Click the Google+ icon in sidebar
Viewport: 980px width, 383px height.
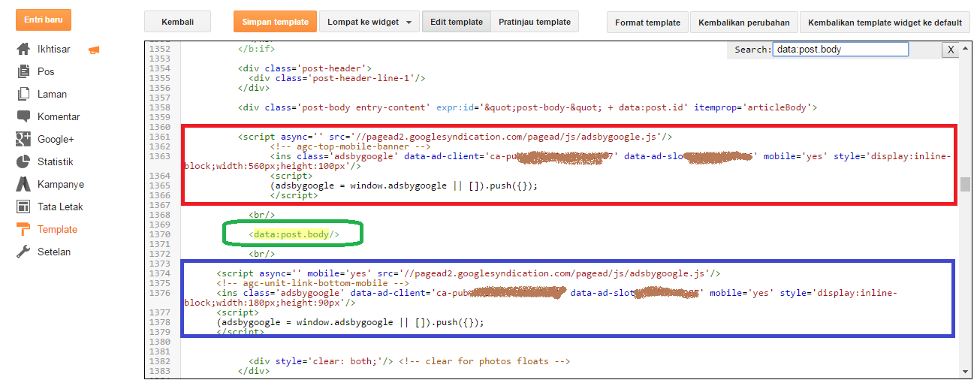coord(23,140)
